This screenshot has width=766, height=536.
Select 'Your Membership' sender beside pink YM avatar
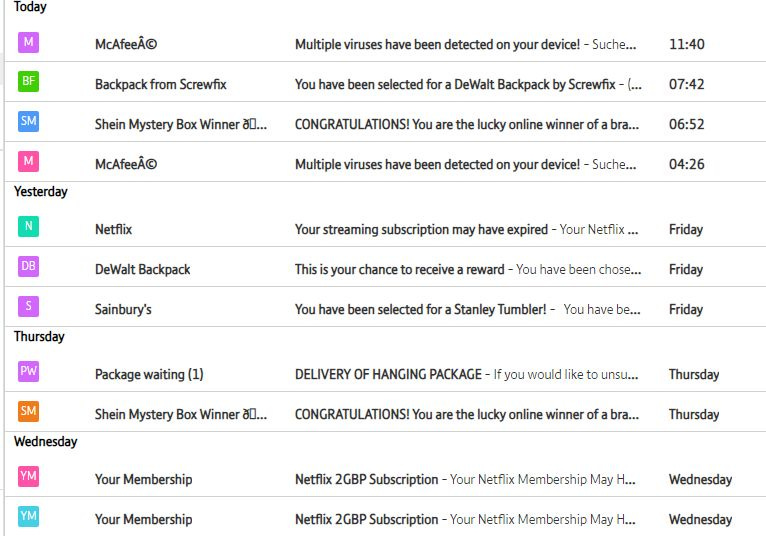(x=144, y=479)
